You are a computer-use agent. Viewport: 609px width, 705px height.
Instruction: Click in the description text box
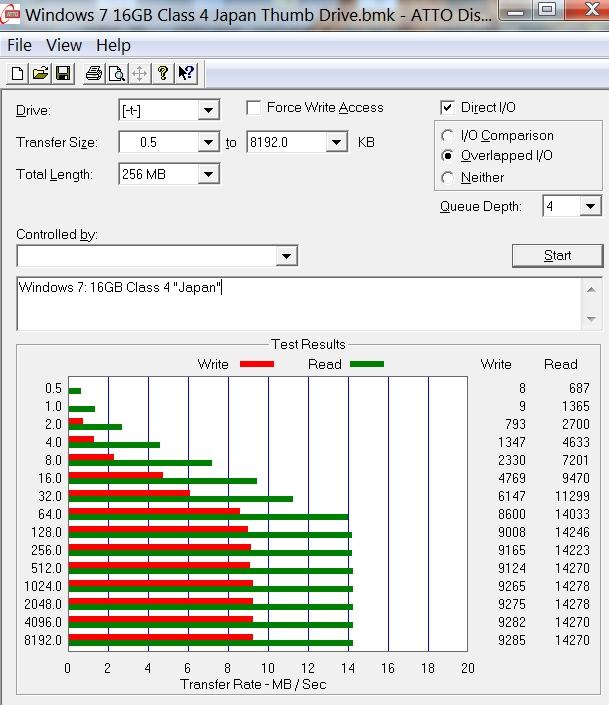coord(299,304)
